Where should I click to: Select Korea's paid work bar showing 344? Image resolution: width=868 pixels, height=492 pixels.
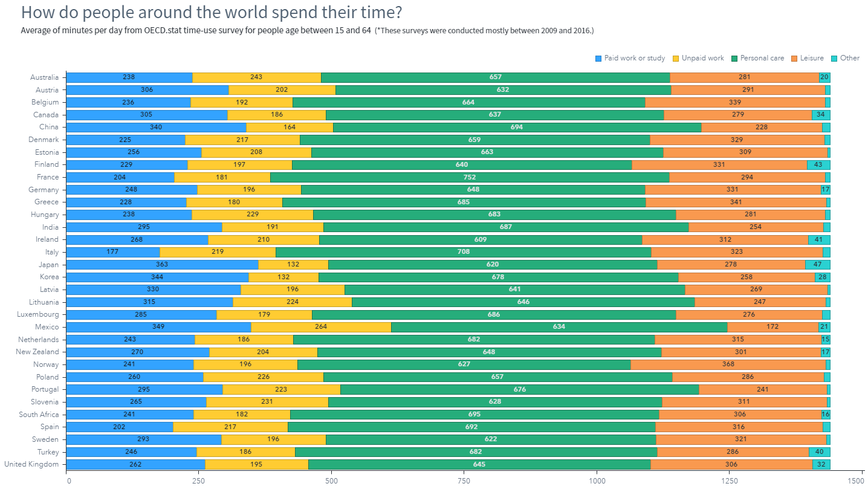pyautogui.click(x=157, y=277)
